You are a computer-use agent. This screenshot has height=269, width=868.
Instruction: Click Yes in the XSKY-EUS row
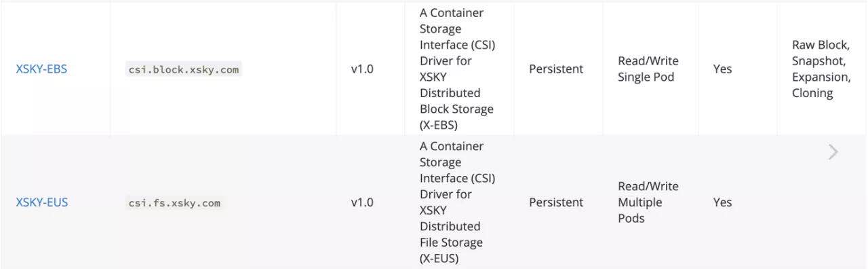tap(722, 202)
